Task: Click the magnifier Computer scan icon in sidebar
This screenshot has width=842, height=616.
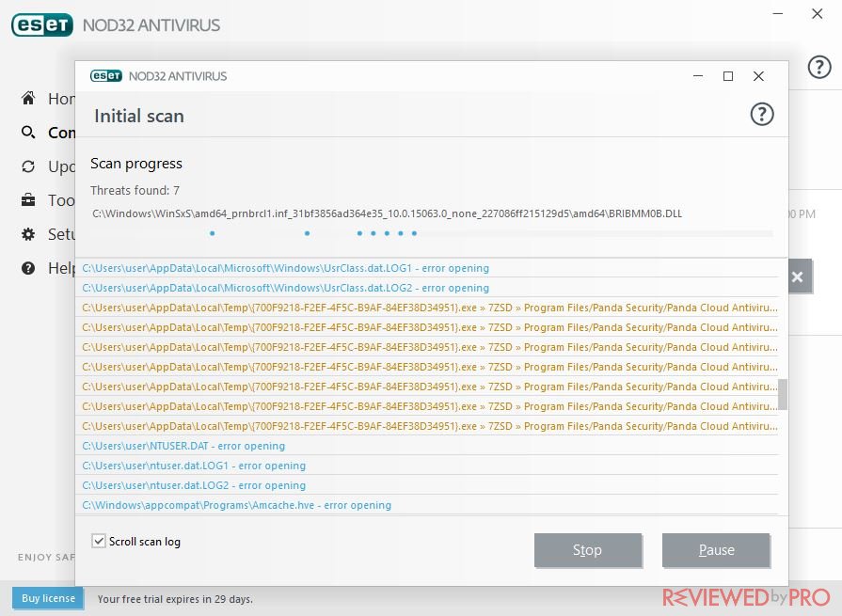Action: pyautogui.click(x=28, y=132)
